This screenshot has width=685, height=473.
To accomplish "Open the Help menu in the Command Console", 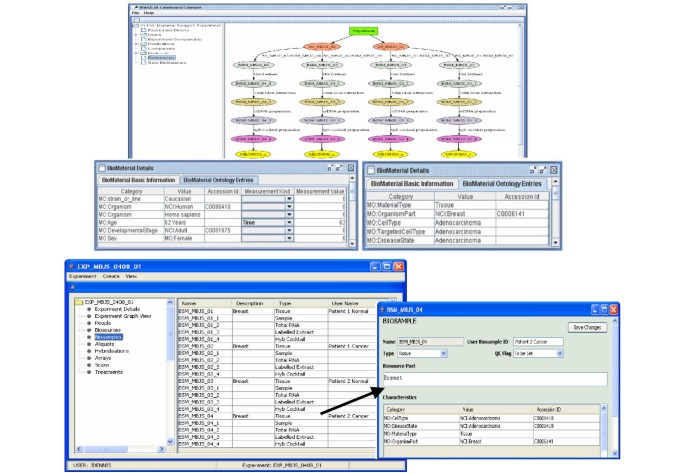I will (x=149, y=13).
